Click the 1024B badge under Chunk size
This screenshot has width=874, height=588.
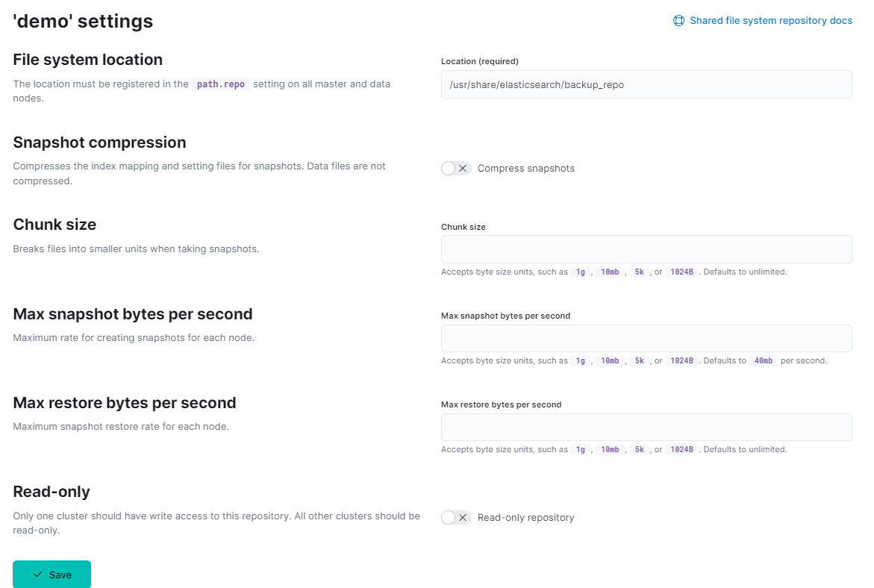682,272
